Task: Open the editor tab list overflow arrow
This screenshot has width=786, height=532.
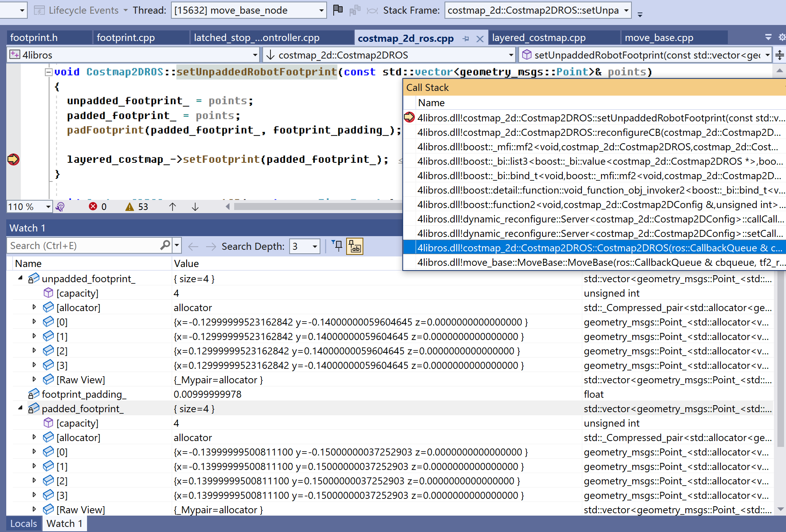Action: click(768, 37)
